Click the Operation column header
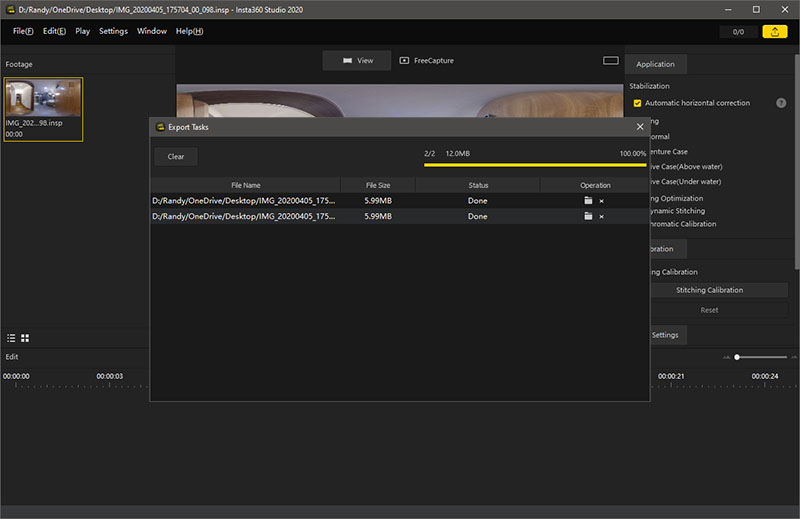 point(595,185)
